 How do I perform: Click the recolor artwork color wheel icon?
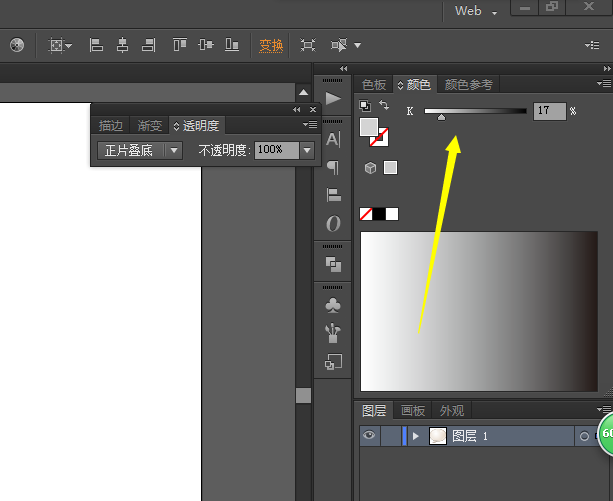[17, 45]
